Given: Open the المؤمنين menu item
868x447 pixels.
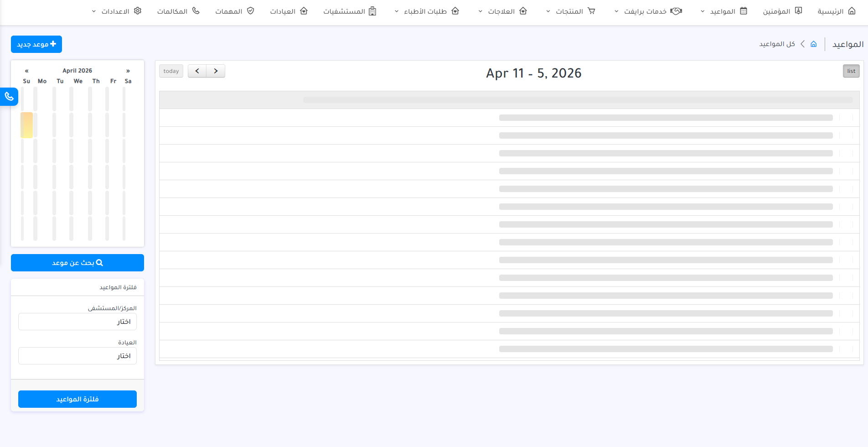Looking at the screenshot, I should click(x=782, y=11).
